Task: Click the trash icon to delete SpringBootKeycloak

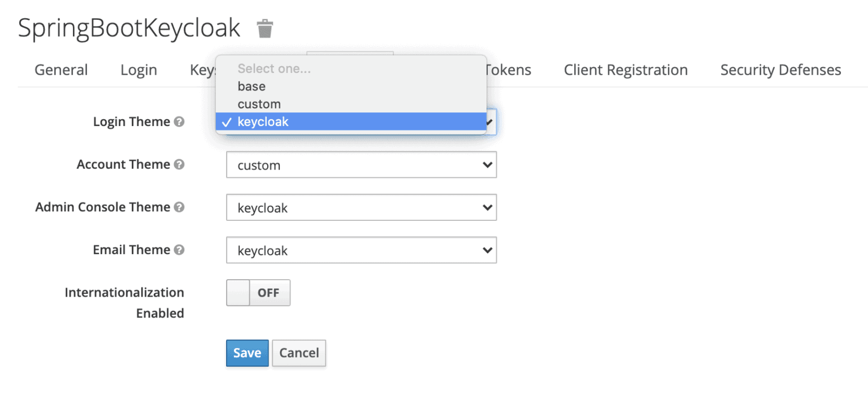Action: 264,28
